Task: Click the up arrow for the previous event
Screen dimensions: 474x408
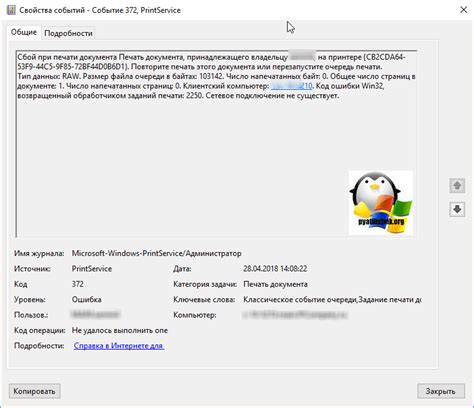Action: (457, 185)
